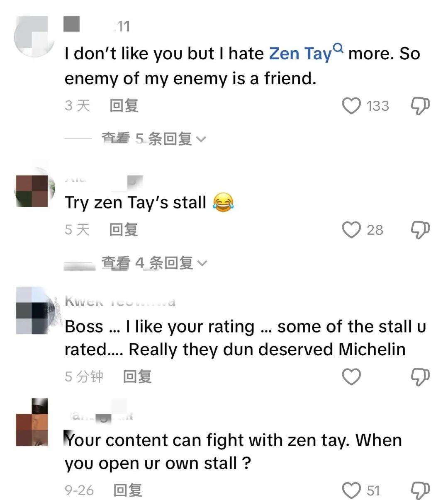Screen dimensions: 448x500
Task: Dislike the Michelin rating comment
Action: (420, 376)
